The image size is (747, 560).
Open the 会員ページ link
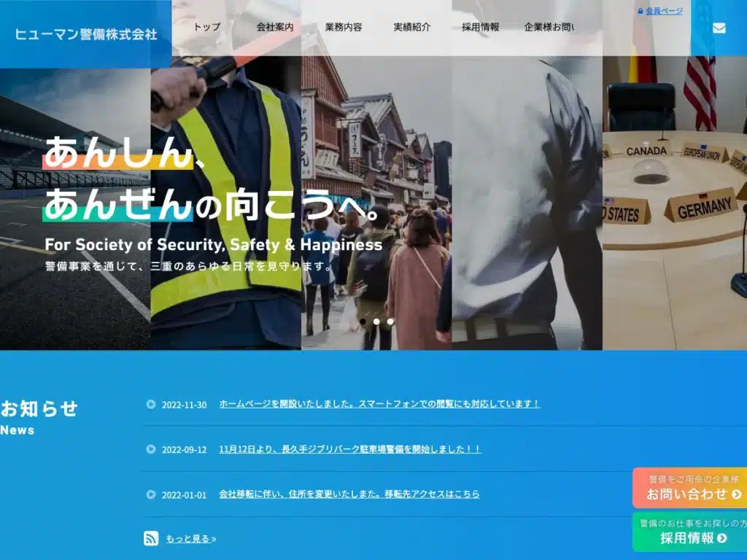pyautogui.click(x=664, y=11)
